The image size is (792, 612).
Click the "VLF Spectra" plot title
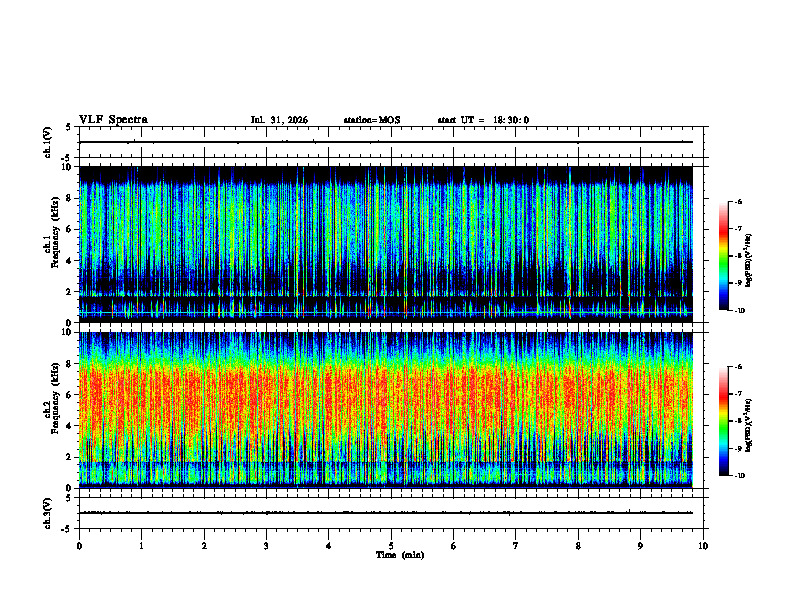pos(113,120)
